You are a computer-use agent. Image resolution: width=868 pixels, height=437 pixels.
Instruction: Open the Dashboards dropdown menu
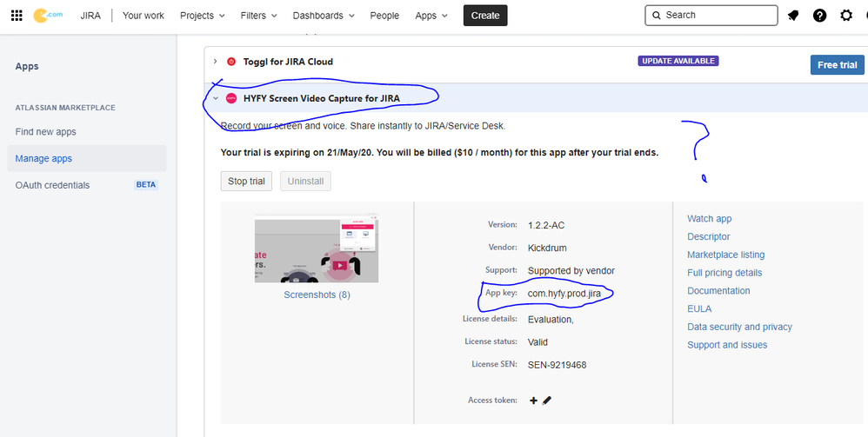[324, 16]
